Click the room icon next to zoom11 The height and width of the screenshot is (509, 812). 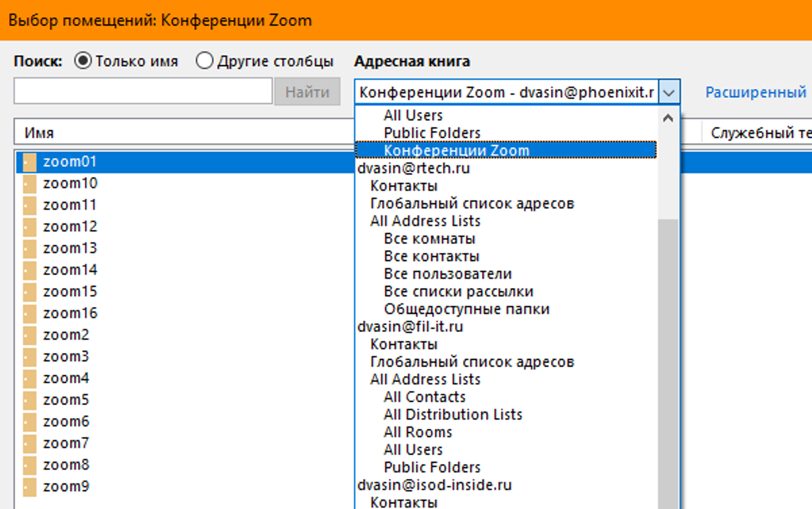pyautogui.click(x=30, y=205)
